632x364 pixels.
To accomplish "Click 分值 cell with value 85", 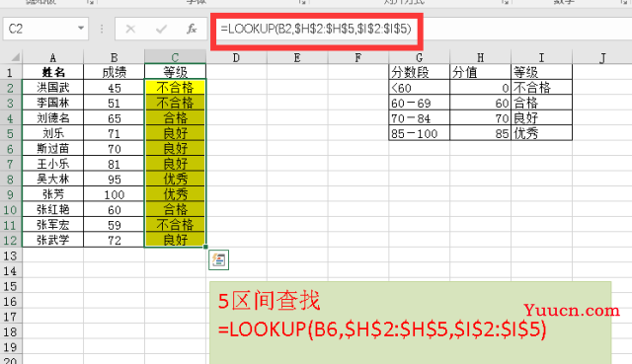I will click(480, 133).
